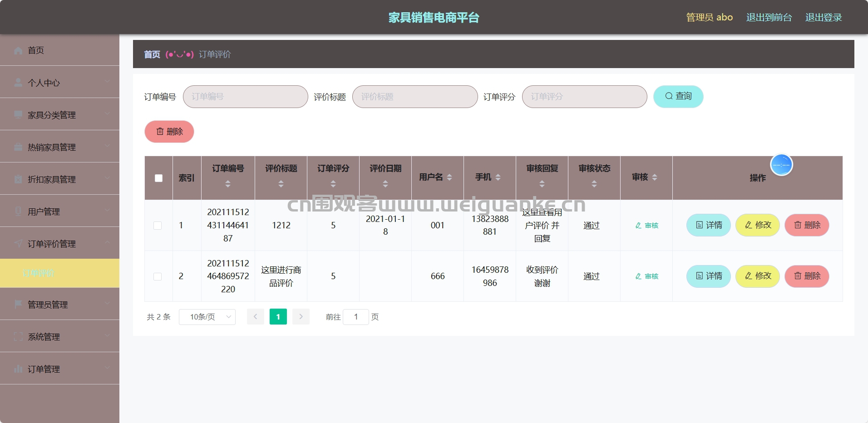Focus the 订单评分 search field
The image size is (868, 423).
(x=585, y=97)
